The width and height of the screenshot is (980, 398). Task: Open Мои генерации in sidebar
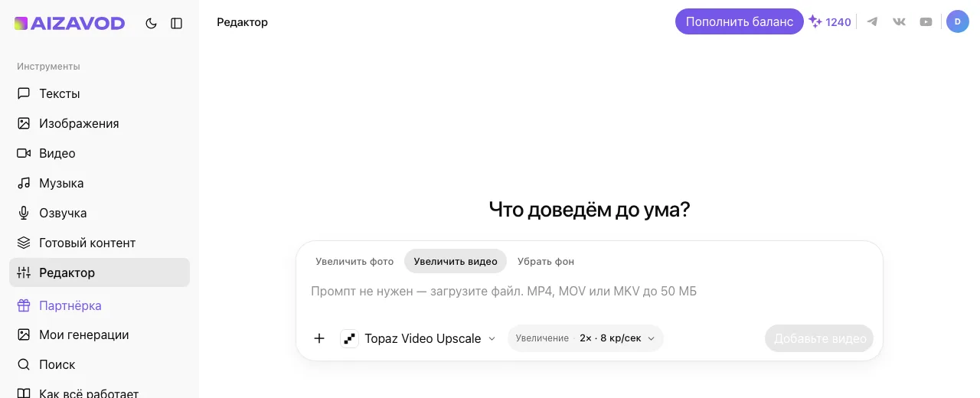click(x=100, y=334)
